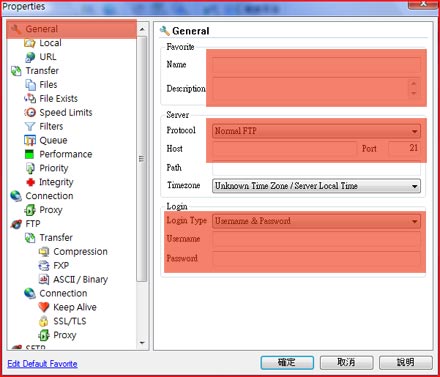Cancel using the 取消 button
Image resolution: width=440 pixels, height=377 pixels.
tap(346, 362)
